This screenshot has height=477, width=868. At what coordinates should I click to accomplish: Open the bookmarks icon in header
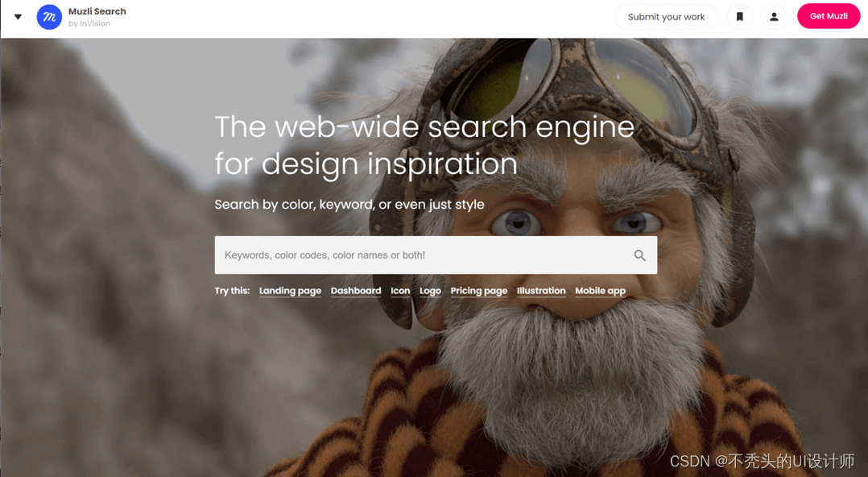(x=739, y=17)
